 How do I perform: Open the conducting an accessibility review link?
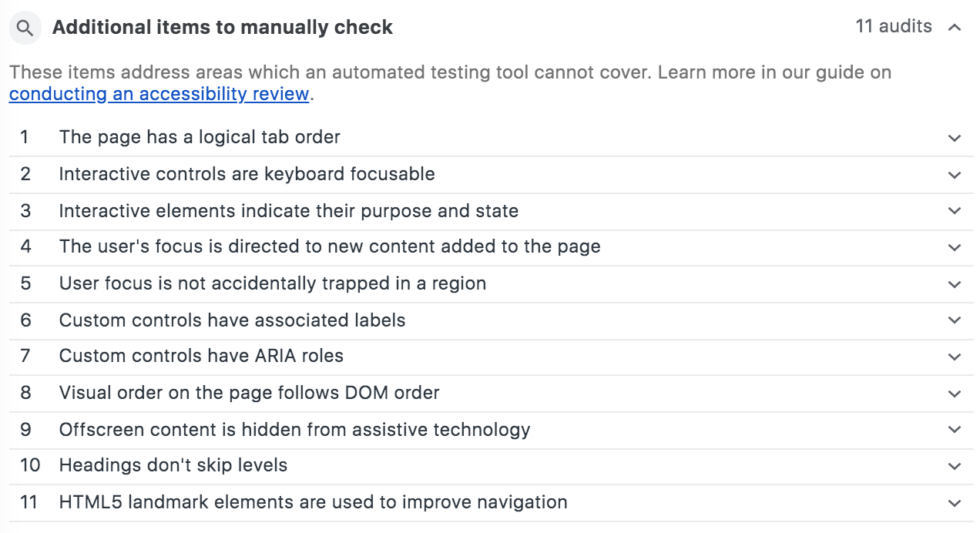click(158, 94)
